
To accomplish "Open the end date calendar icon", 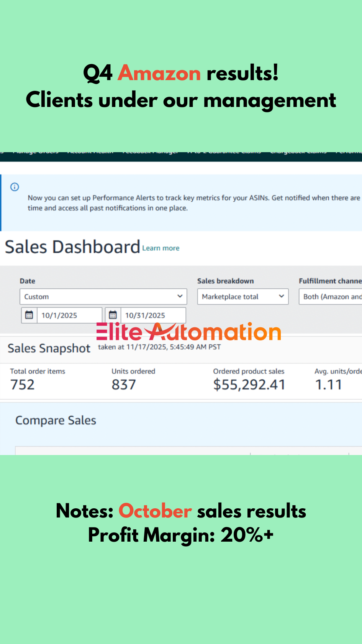I will pyautogui.click(x=113, y=315).
